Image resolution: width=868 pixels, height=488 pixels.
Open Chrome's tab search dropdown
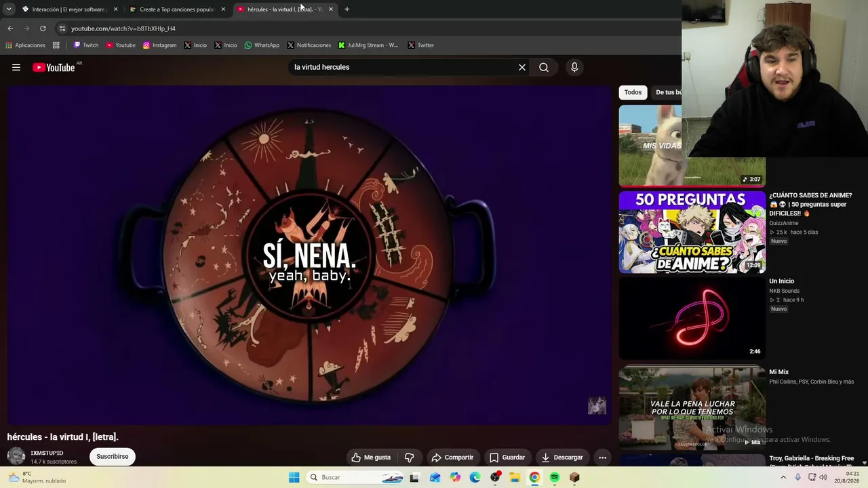coord(9,9)
